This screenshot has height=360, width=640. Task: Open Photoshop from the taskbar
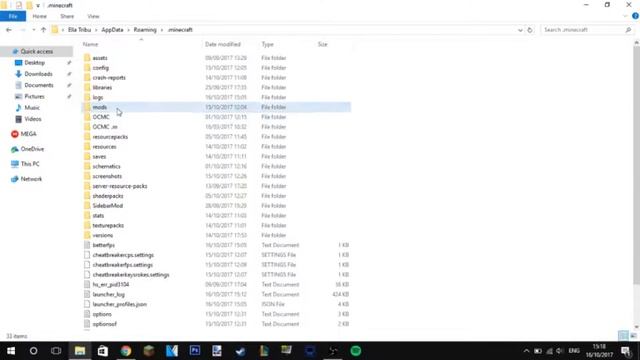point(195,351)
